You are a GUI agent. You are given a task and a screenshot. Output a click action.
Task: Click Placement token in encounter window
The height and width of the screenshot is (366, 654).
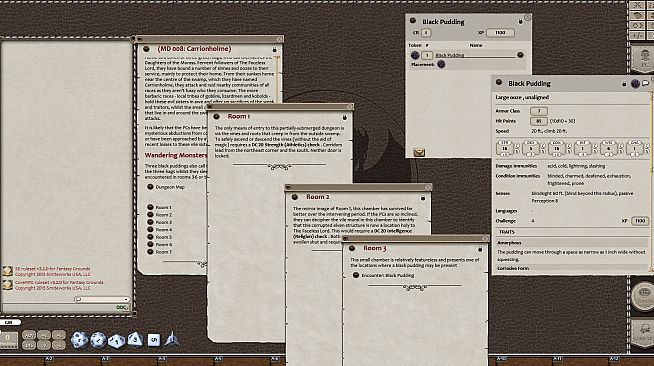[x=441, y=64]
